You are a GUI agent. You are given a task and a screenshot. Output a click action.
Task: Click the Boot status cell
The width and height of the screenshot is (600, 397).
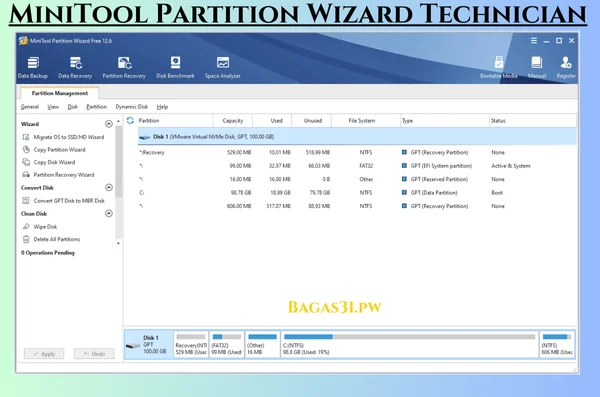click(x=497, y=193)
